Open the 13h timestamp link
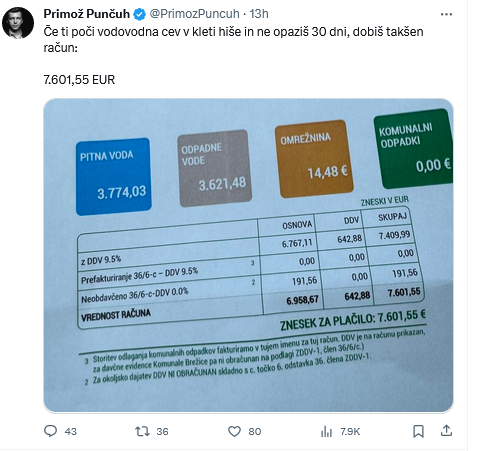This screenshot has height=451, width=484. point(259,14)
